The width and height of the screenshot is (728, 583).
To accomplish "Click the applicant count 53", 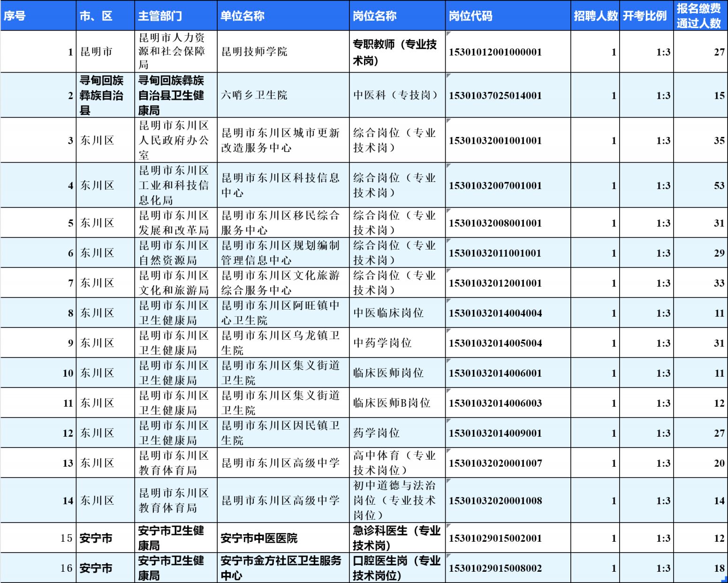I will point(701,185).
